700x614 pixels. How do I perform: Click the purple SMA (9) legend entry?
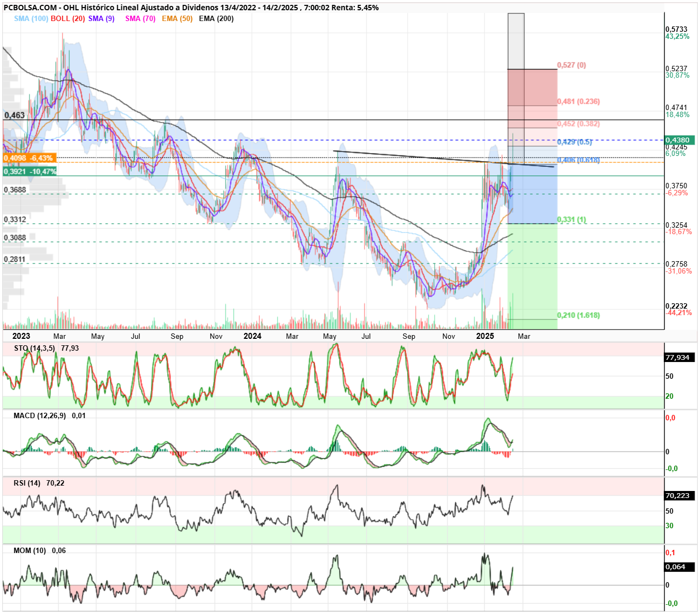tap(101, 18)
